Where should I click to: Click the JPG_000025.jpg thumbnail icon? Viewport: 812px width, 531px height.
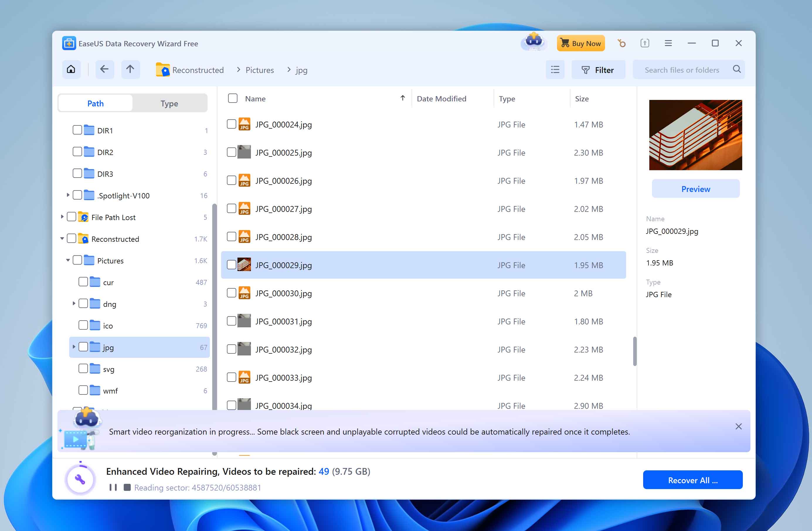point(244,152)
